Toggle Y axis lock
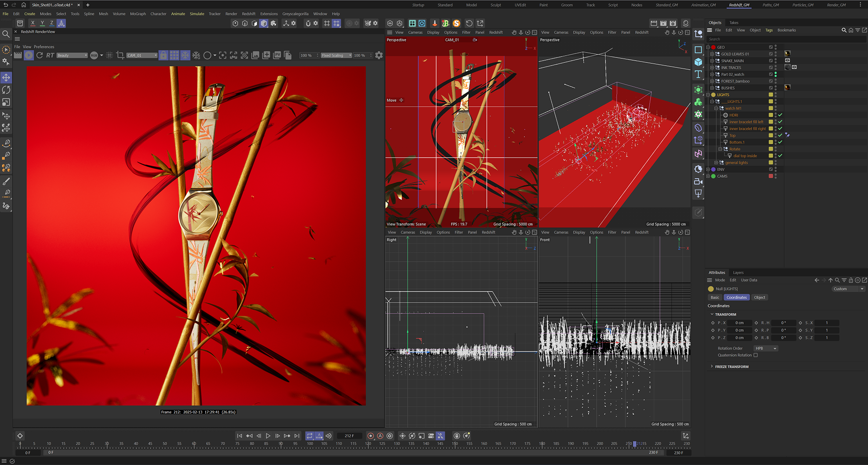 coord(42,23)
